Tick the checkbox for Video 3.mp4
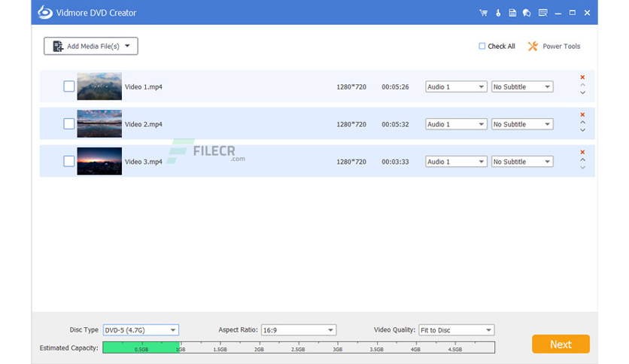 [69, 161]
